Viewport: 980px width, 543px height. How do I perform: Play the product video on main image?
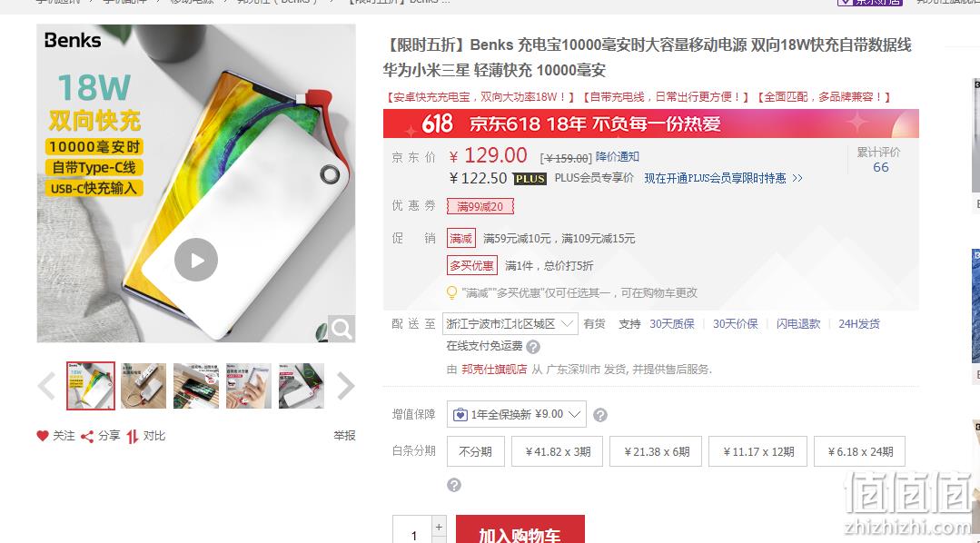(x=195, y=260)
